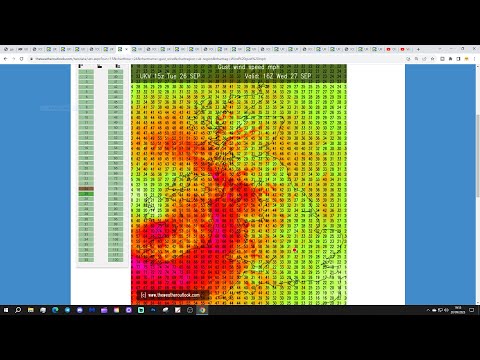Bookmark this page with the star icon
The width and height of the screenshot is (480, 360).
click(433, 59)
